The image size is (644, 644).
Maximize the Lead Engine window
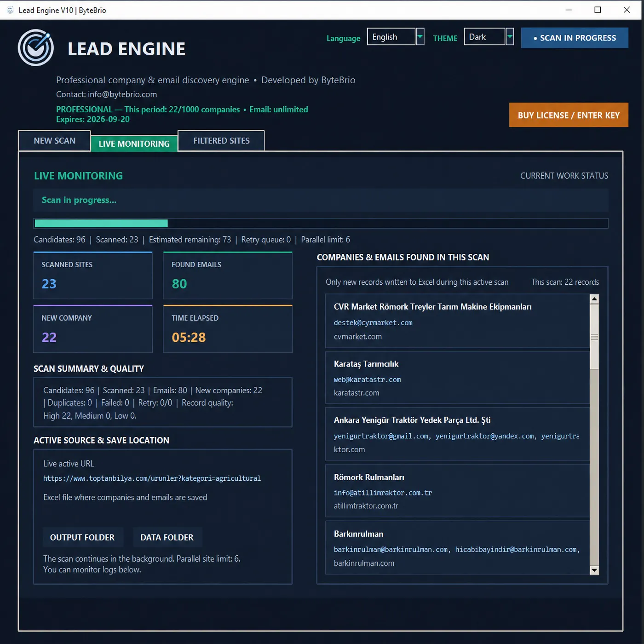click(598, 10)
